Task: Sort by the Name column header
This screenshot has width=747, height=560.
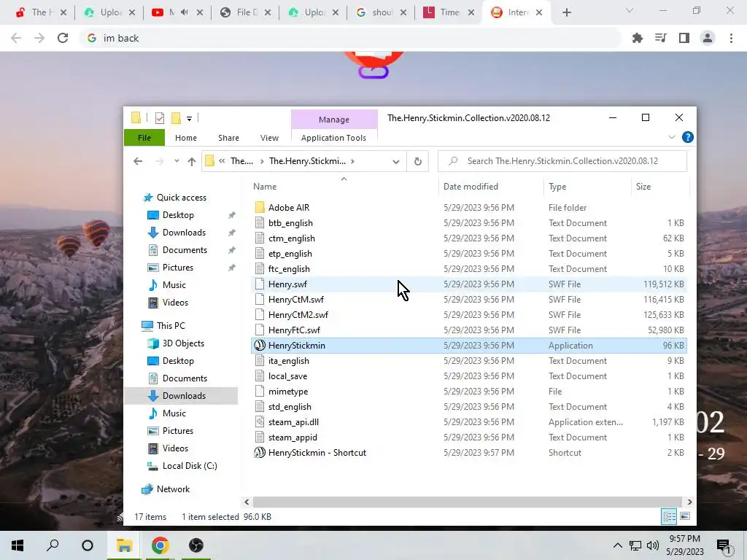Action: tap(344, 186)
